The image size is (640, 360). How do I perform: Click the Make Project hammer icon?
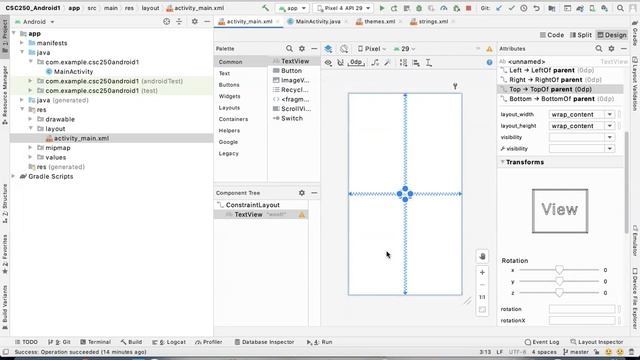coord(266,8)
